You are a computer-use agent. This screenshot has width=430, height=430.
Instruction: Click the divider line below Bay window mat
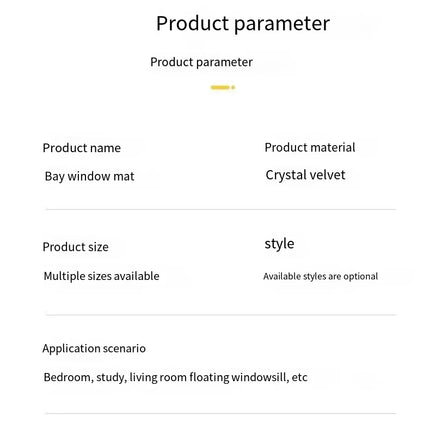tap(220, 210)
